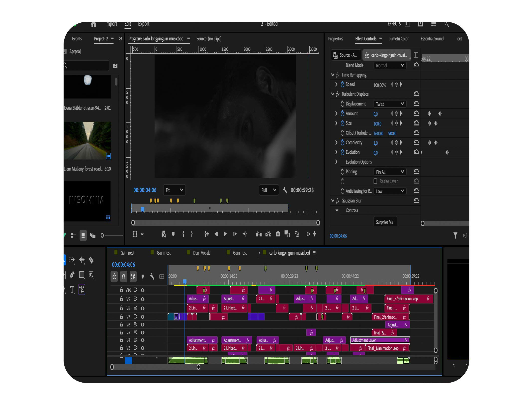Viewport: 532px width, 416px height.
Task: Click the Lift button in Program monitor
Action: coord(259,234)
